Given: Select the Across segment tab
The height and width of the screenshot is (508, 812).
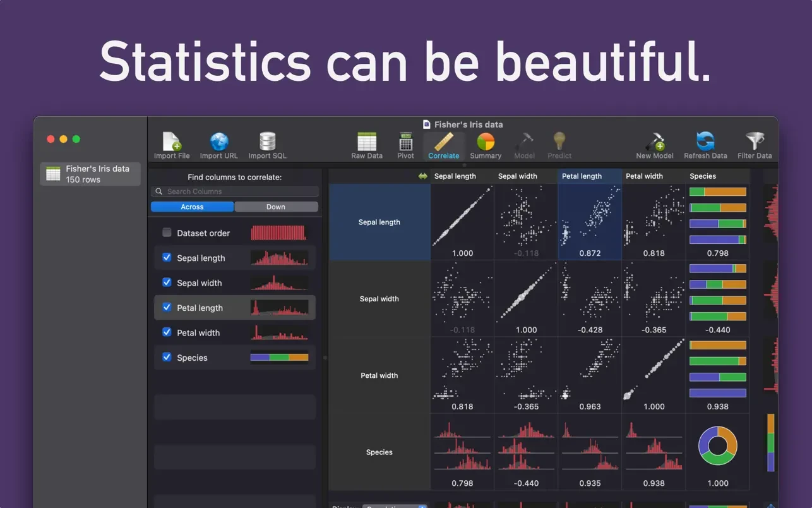Looking at the screenshot, I should [x=193, y=207].
